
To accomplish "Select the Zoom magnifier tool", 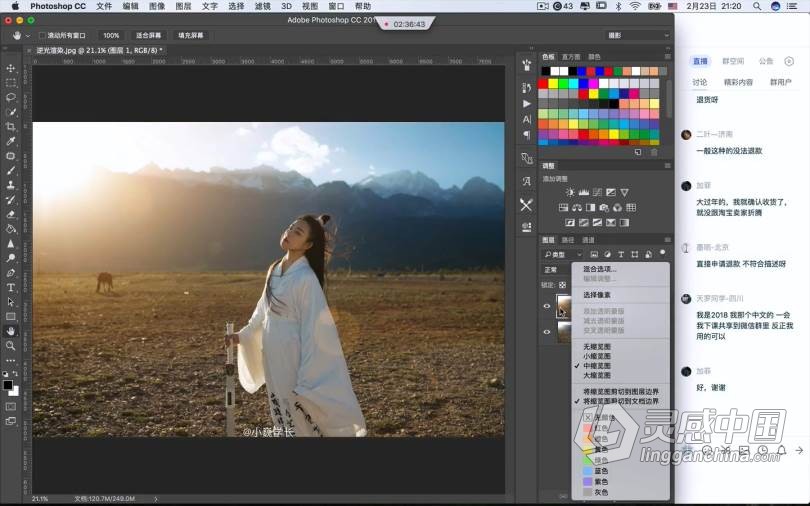I will 10,345.
